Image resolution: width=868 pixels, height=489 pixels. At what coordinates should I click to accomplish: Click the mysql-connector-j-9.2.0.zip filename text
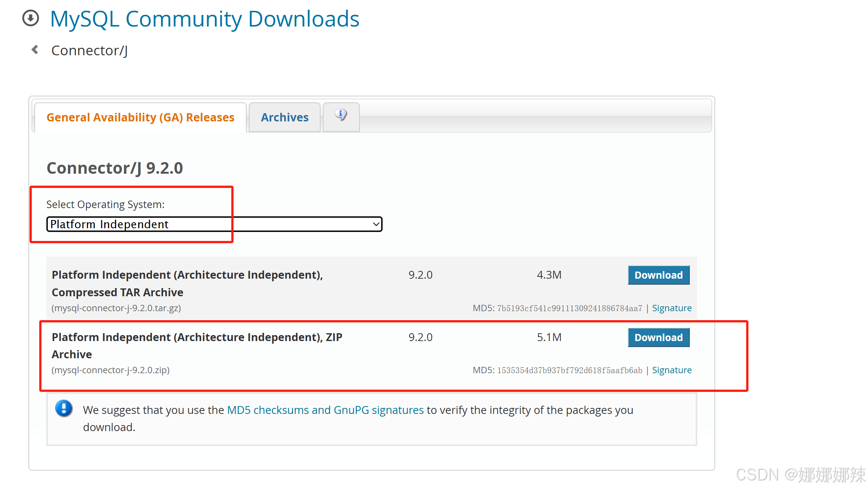[111, 370]
